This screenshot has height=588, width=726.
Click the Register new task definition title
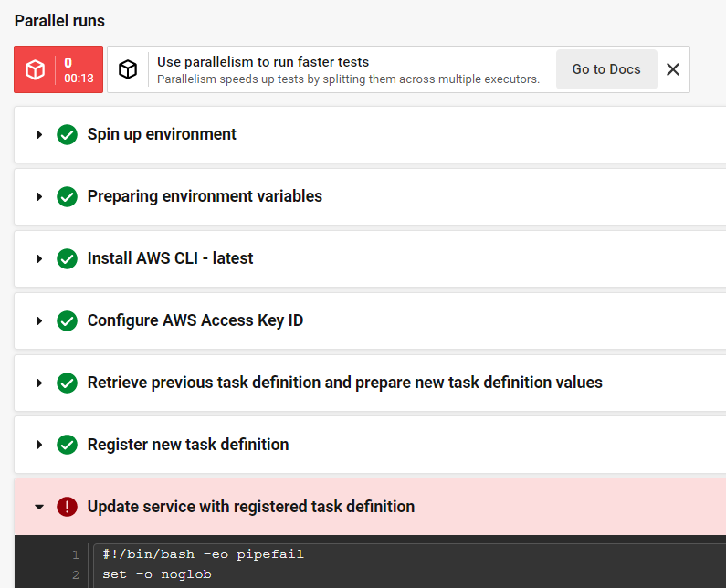click(x=188, y=445)
